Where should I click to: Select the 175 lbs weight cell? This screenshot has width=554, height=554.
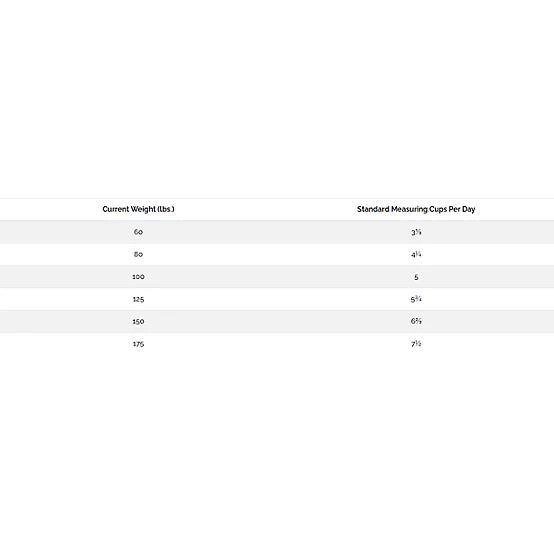tap(138, 344)
